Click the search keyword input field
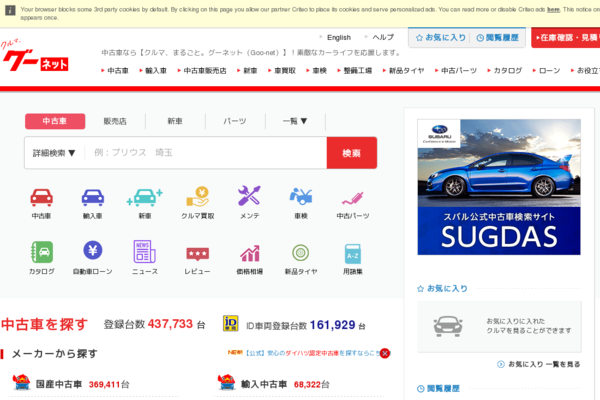 [x=205, y=153]
